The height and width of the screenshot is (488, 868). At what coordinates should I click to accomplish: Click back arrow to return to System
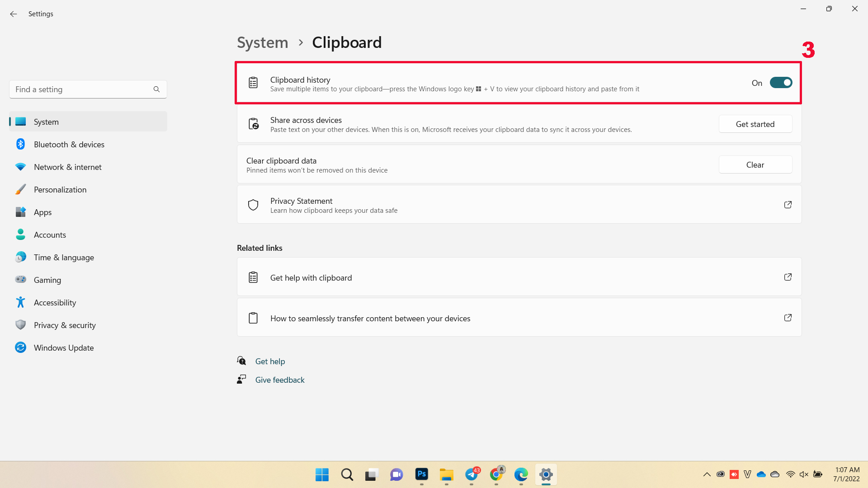pos(13,14)
